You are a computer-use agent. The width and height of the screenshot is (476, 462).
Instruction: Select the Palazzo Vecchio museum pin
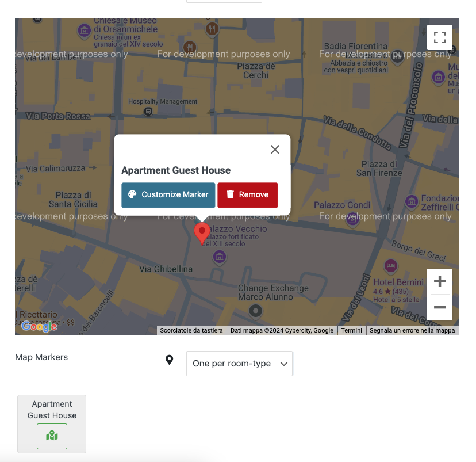[220, 258]
